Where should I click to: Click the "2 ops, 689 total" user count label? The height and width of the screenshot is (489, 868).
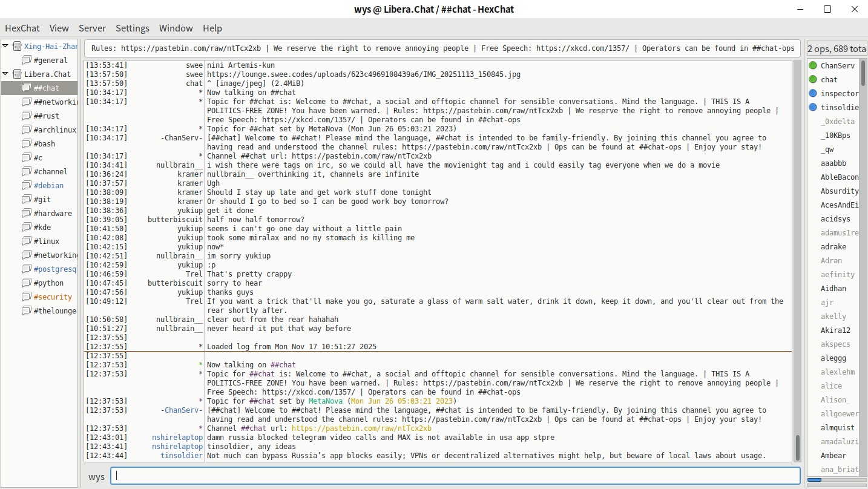click(x=837, y=48)
